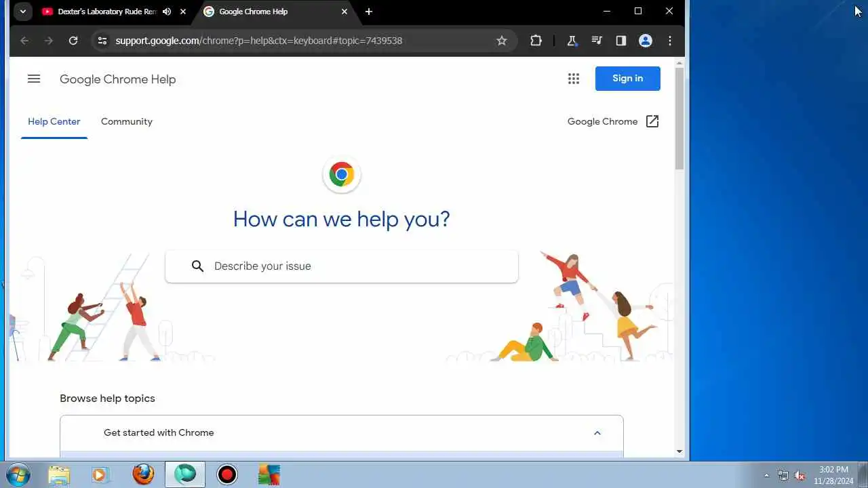Open Windows Explorer from taskbar
Viewport: 868px width, 488px height.
pyautogui.click(x=60, y=475)
